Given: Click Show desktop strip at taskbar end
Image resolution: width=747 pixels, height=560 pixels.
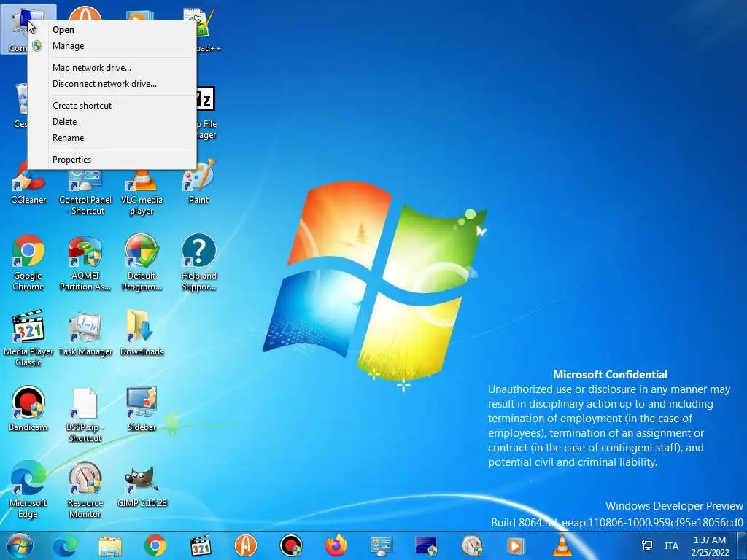Looking at the screenshot, I should click(741, 545).
